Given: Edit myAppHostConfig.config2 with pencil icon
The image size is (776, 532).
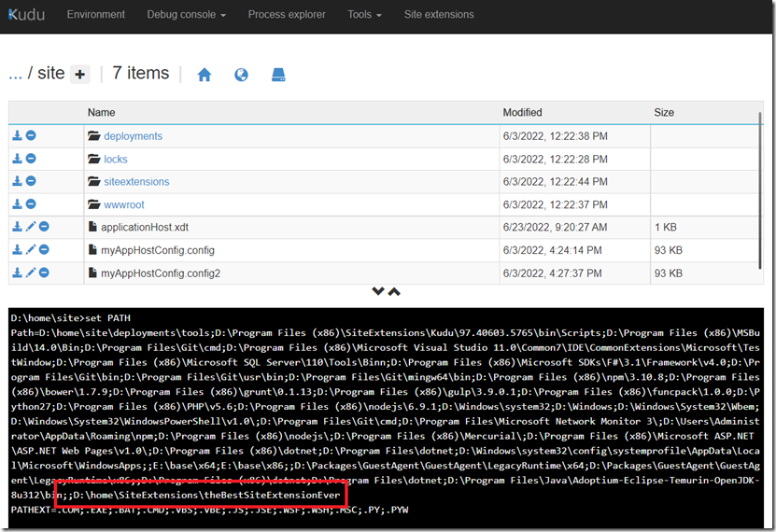Looking at the screenshot, I should pos(31,273).
